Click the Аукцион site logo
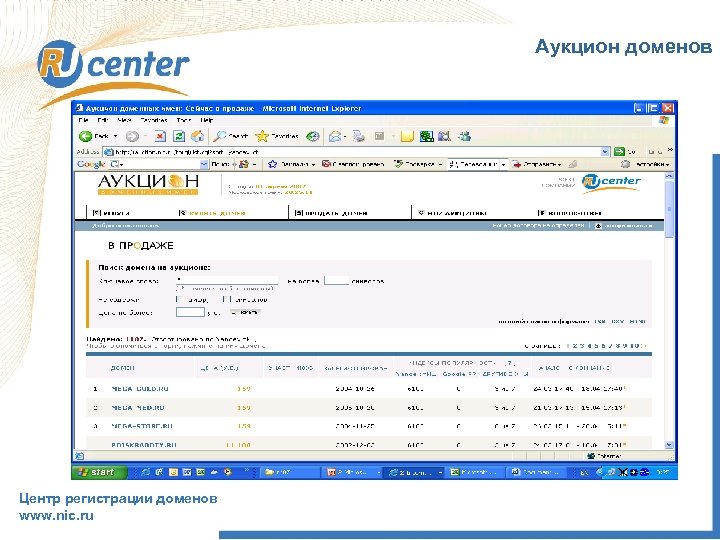Image resolution: width=720 pixels, height=540 pixels. coord(148,185)
